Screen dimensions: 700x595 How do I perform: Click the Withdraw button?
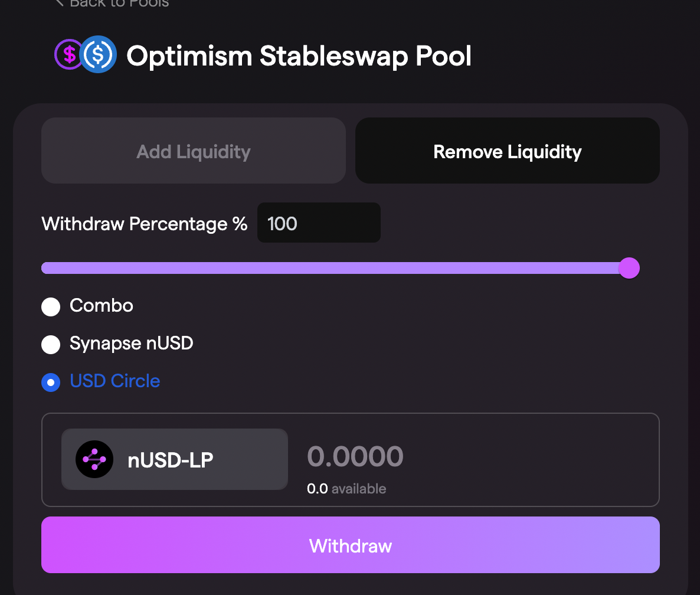coord(351,545)
